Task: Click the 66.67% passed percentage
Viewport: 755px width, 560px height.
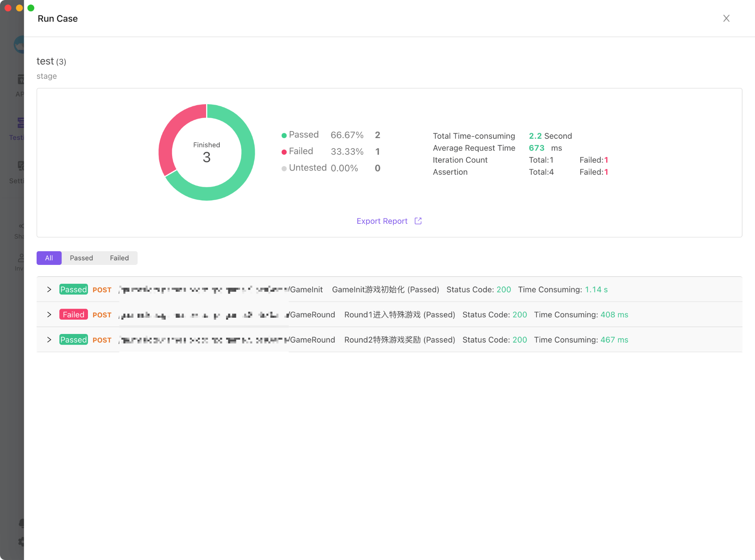Action: pos(347,135)
